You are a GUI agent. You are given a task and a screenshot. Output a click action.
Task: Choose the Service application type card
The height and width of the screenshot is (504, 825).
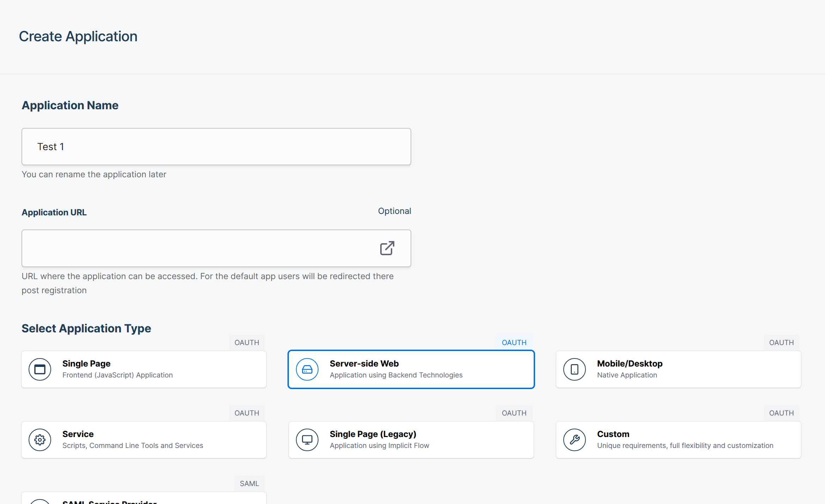pyautogui.click(x=144, y=440)
